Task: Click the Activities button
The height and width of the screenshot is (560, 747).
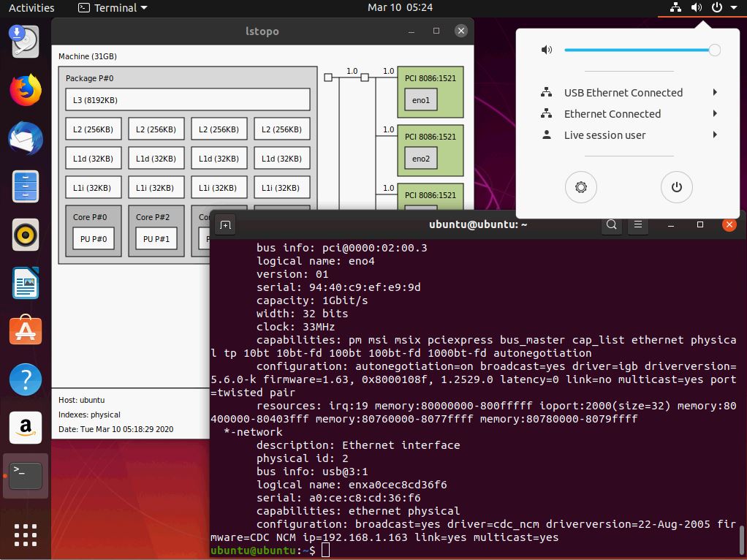Action: (31, 8)
